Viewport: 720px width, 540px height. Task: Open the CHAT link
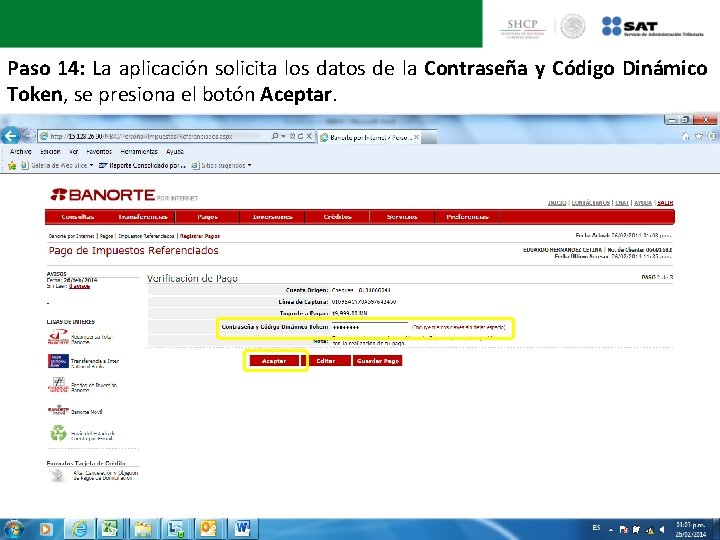pyautogui.click(x=622, y=202)
